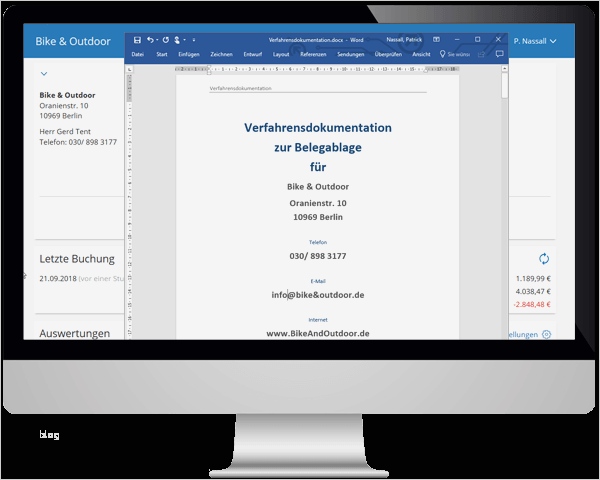The width and height of the screenshot is (600, 480).
Task: Click the negative amount -2.848,48 €
Action: (x=532, y=305)
